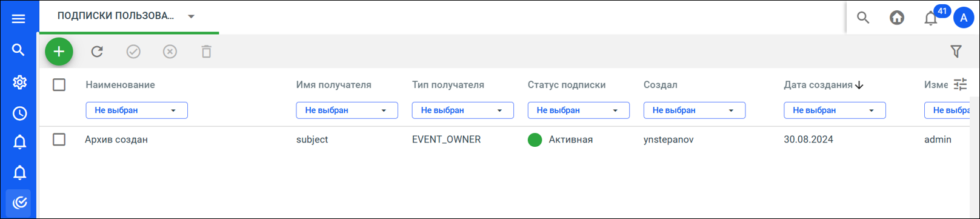Click the admin cell
The image size is (980, 219).
point(938,140)
